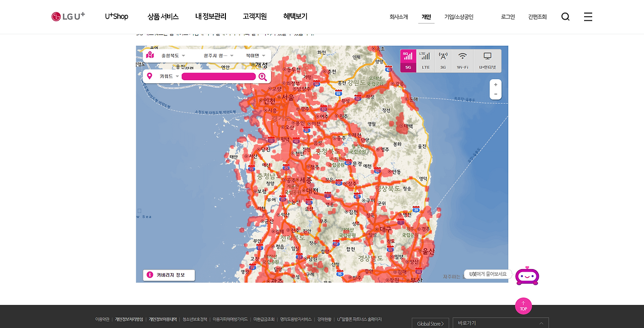This screenshot has width=644, height=328.
Task: Select the 개인 customer tab
Action: (x=426, y=17)
